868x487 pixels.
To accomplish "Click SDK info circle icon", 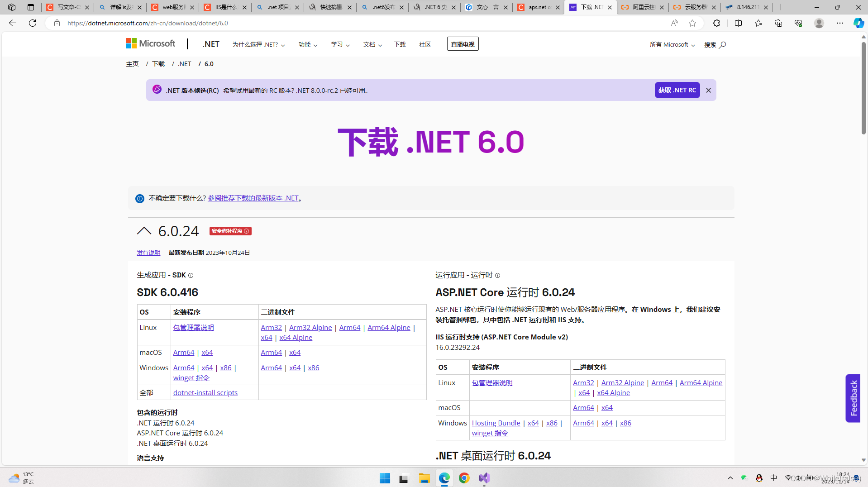I will click(191, 276).
